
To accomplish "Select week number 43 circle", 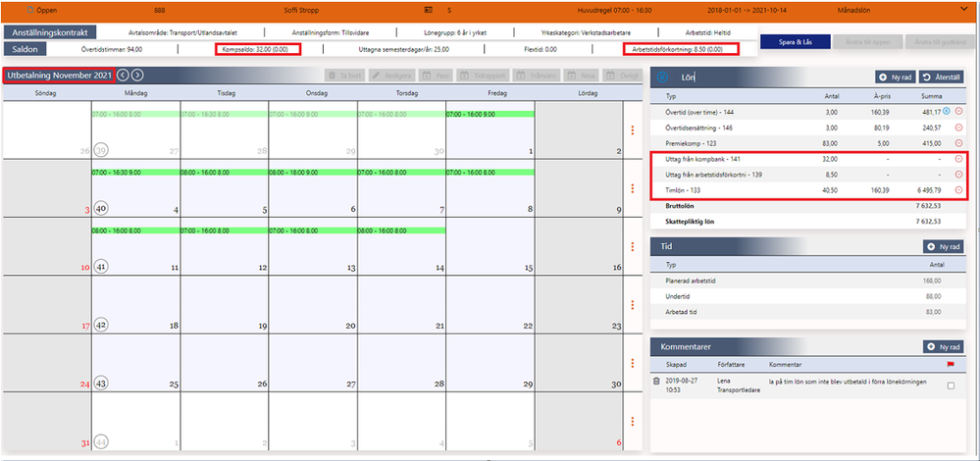I will point(101,383).
